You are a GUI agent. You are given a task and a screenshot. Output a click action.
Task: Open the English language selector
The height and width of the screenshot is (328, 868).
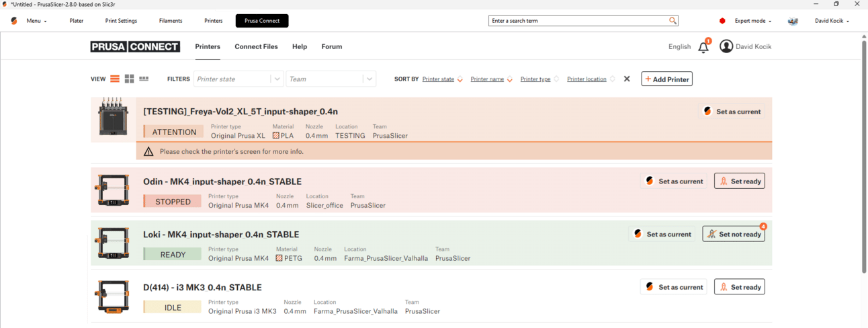(679, 46)
